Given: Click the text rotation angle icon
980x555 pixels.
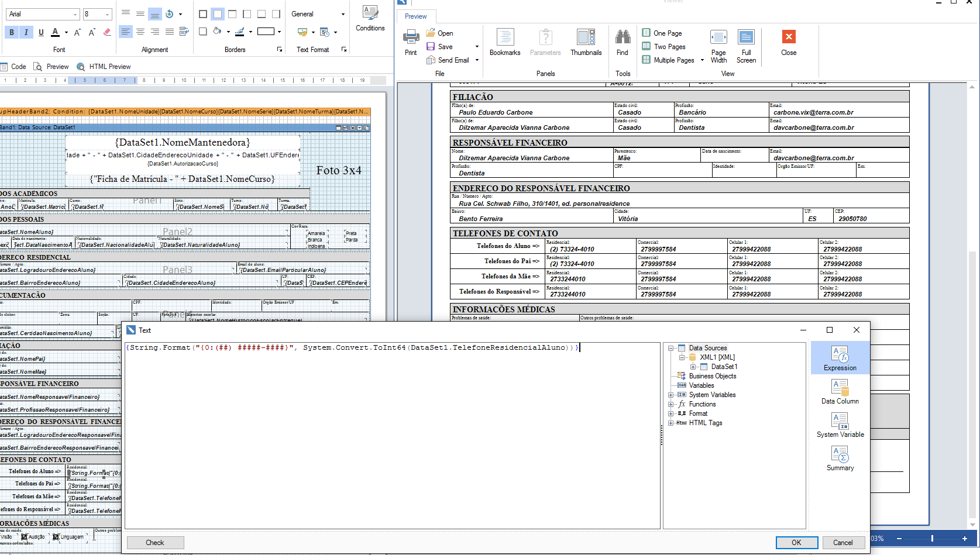Looking at the screenshot, I should [169, 13].
